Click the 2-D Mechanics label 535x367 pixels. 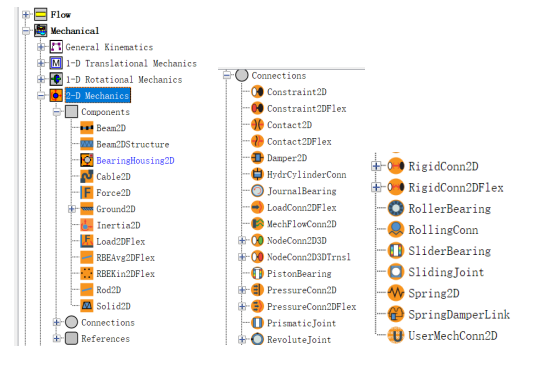(98, 96)
